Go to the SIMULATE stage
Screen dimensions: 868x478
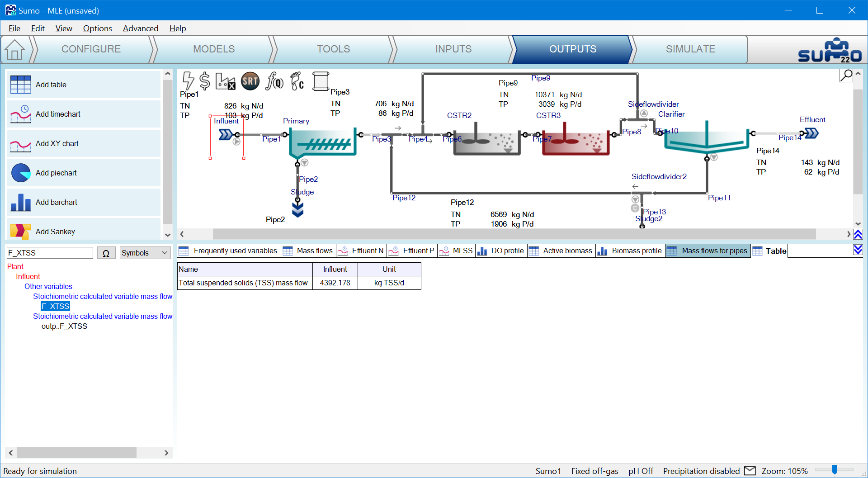pyautogui.click(x=690, y=49)
